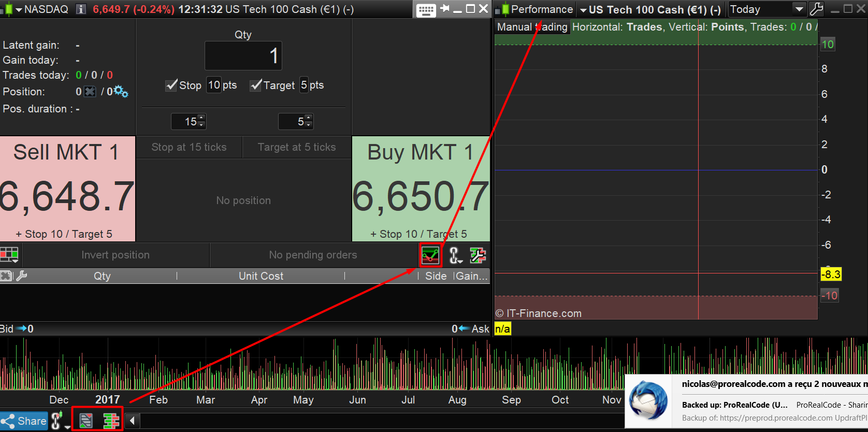Click the Stop points input showing 10
This screenshot has height=432, width=868.
pos(214,85)
